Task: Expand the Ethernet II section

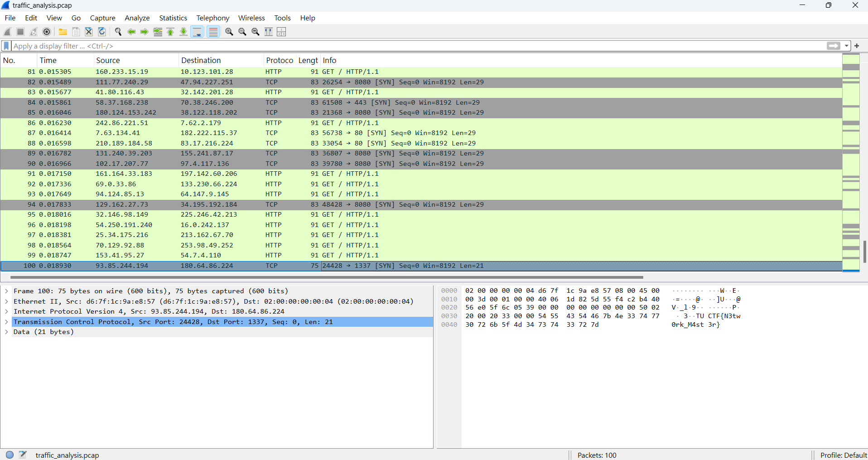Action: click(x=6, y=301)
